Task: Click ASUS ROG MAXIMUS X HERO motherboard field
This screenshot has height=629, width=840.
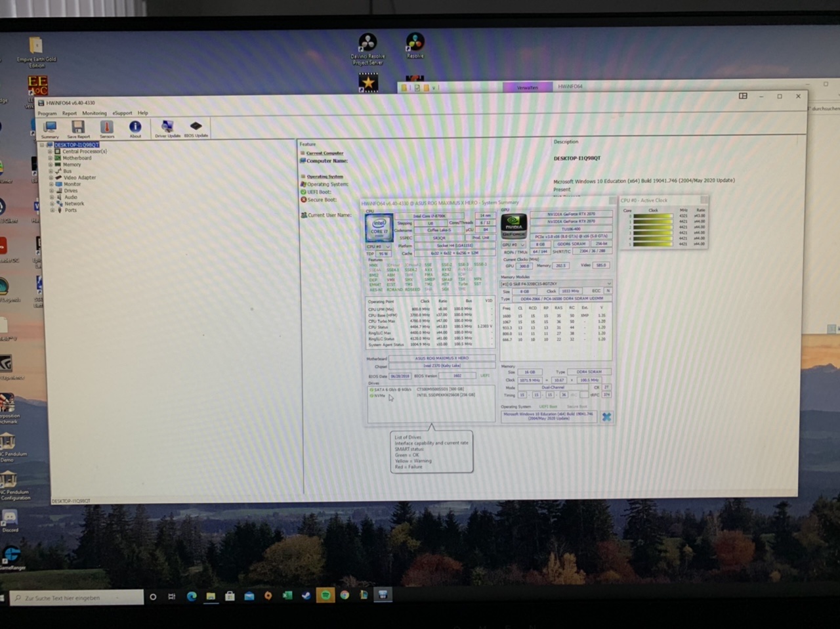Action: click(441, 358)
